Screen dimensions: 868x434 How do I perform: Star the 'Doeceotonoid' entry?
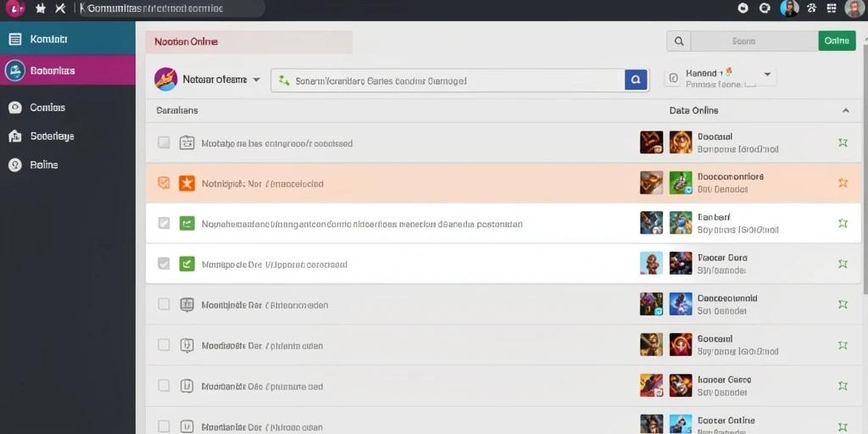pos(843,304)
